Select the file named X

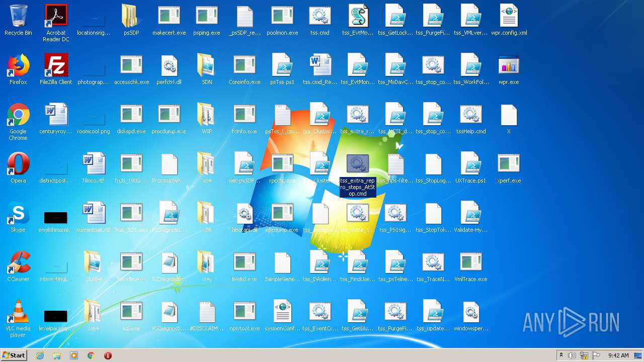(x=509, y=115)
